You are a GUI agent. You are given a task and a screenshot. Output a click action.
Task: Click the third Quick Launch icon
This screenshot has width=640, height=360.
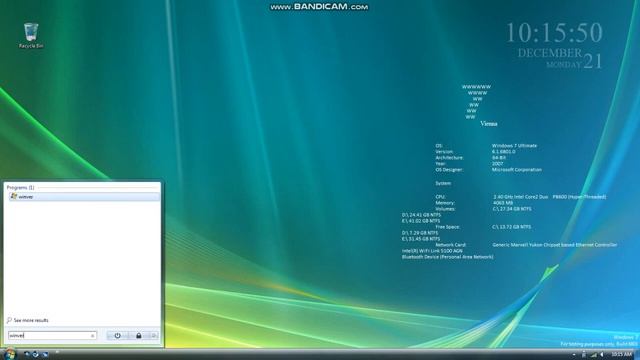click(45, 354)
